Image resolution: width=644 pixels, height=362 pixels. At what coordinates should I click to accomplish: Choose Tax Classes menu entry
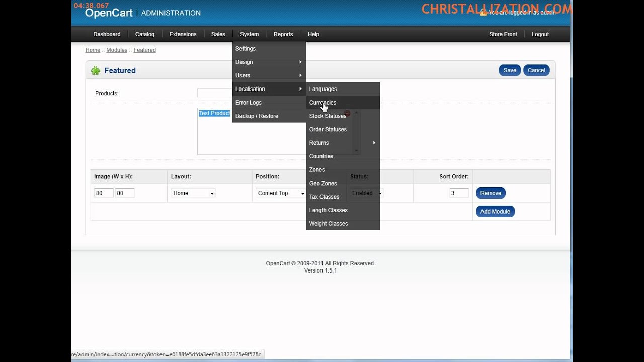343,197
